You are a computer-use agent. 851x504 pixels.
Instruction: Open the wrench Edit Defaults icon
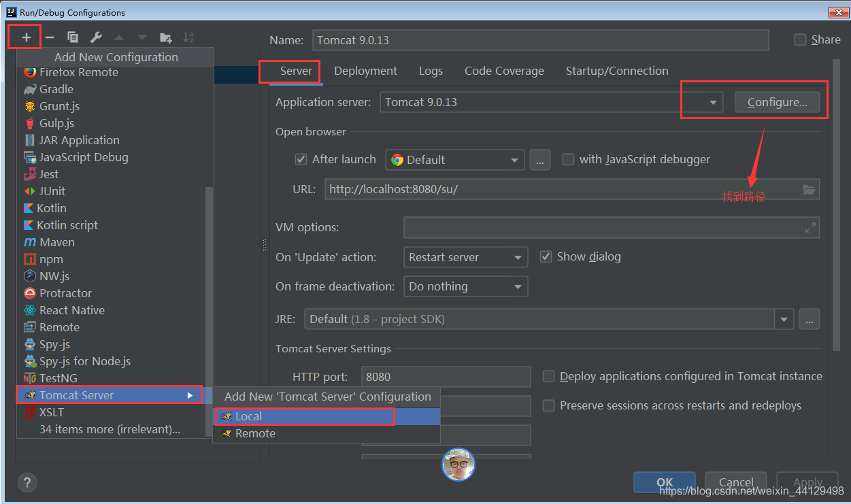point(96,37)
